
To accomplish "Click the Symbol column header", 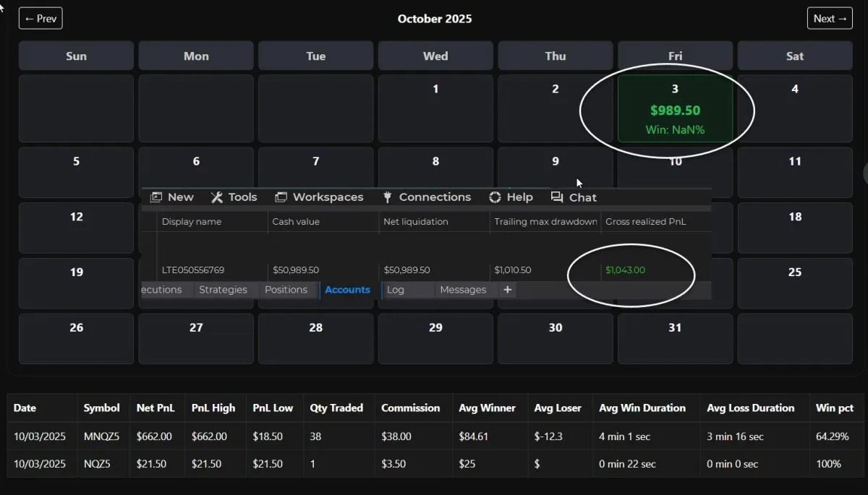I will tap(102, 408).
